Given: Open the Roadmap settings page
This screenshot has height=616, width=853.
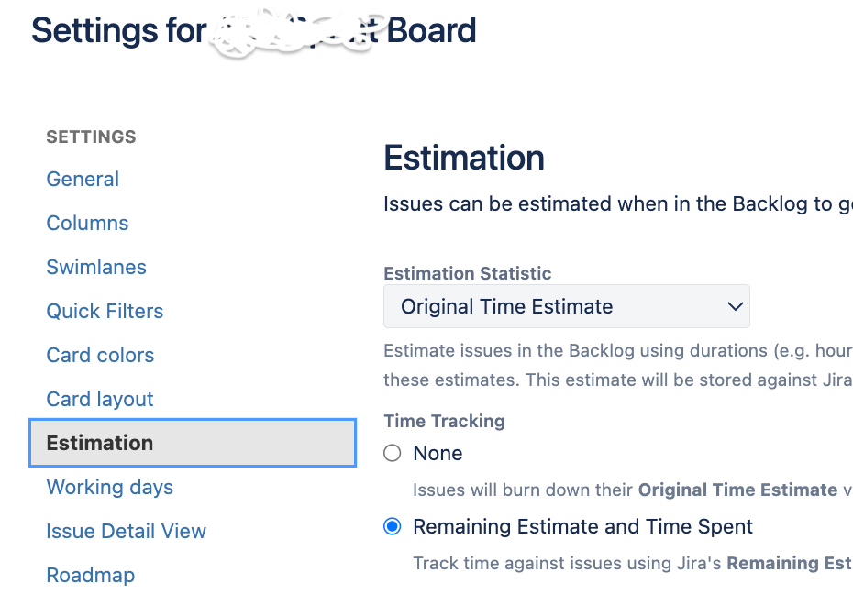Looking at the screenshot, I should [x=90, y=575].
